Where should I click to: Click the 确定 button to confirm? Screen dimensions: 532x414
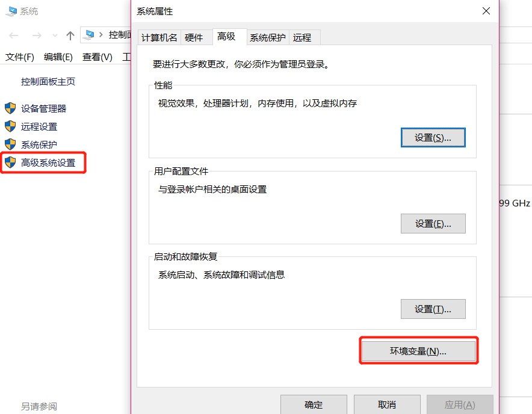coord(313,404)
